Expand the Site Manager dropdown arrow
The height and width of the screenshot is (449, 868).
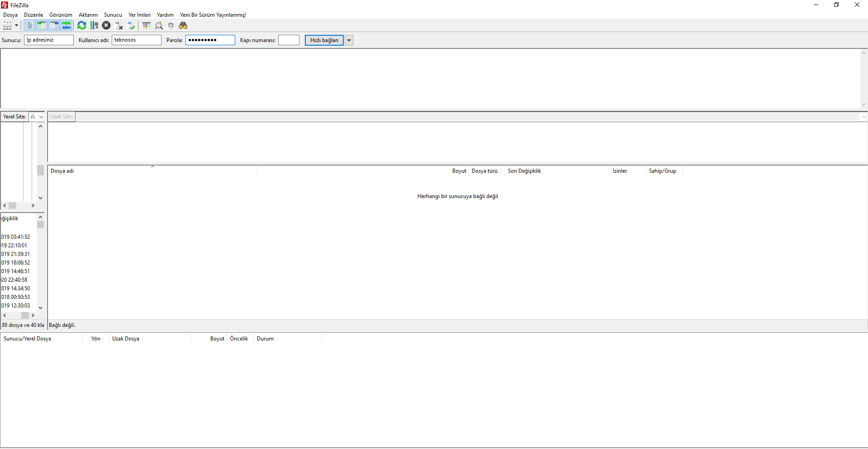tap(16, 25)
